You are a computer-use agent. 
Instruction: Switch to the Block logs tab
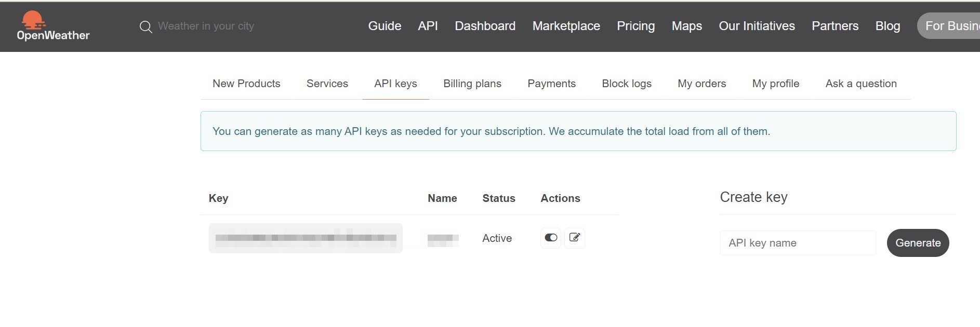click(627, 84)
